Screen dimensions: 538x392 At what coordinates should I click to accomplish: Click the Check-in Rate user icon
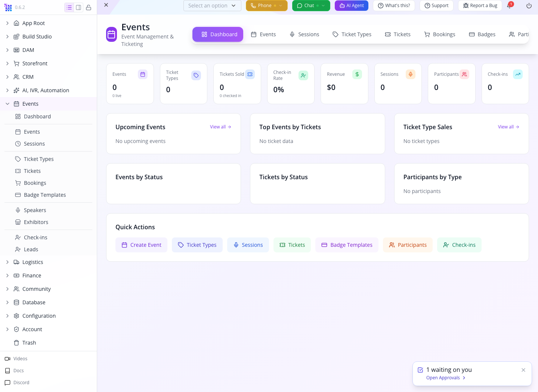click(303, 75)
